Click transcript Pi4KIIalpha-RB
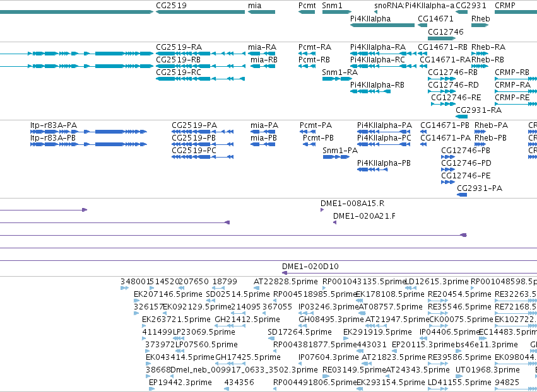The image size is (537, 392). point(370,91)
